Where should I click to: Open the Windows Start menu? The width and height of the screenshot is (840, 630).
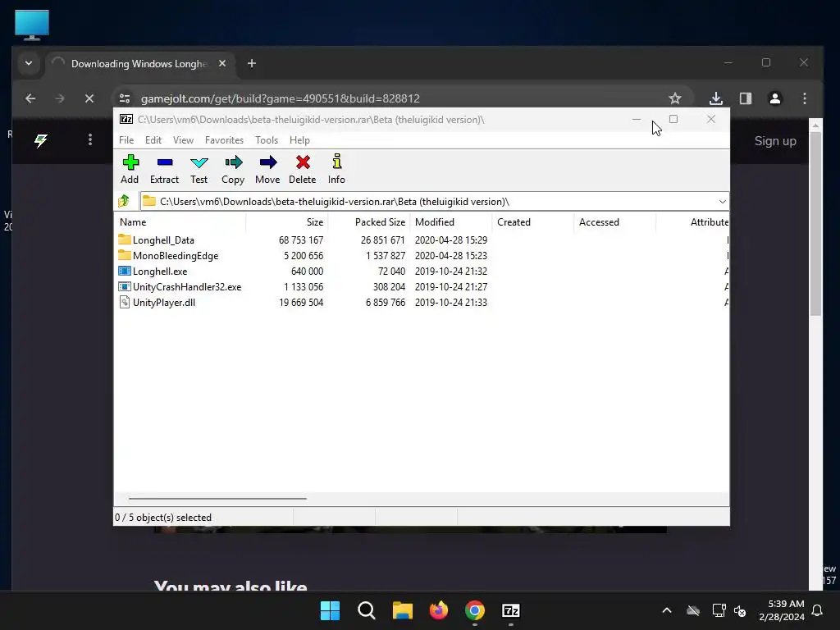click(330, 610)
